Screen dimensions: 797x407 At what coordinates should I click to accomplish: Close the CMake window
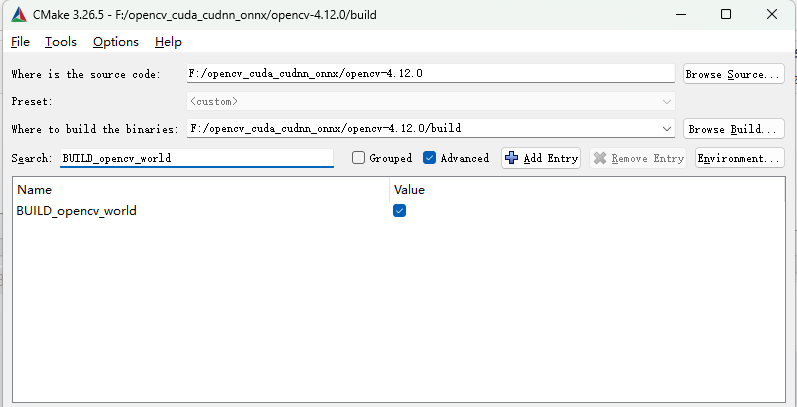coord(771,15)
